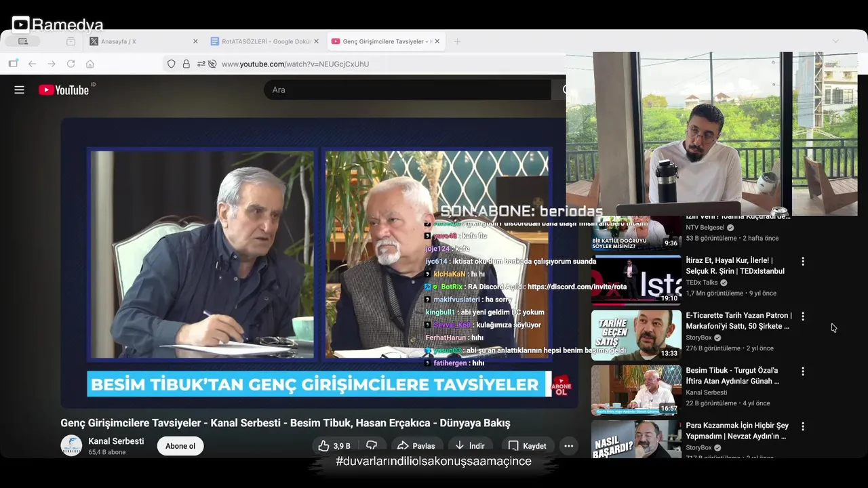Close the Genç Girişimcilere Tavsiyeler tab
Image resolution: width=868 pixels, height=488 pixels.
pos(437,41)
